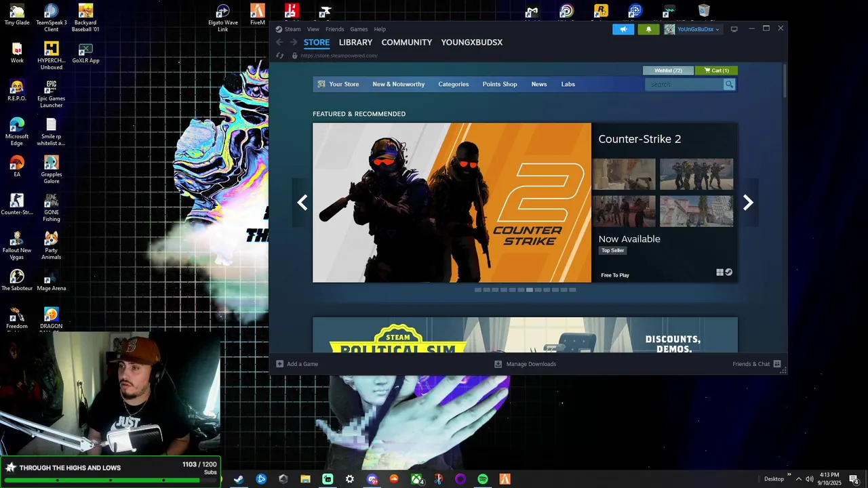Click Add a Game
Viewport: 868px width, 488px height.
coord(297,364)
